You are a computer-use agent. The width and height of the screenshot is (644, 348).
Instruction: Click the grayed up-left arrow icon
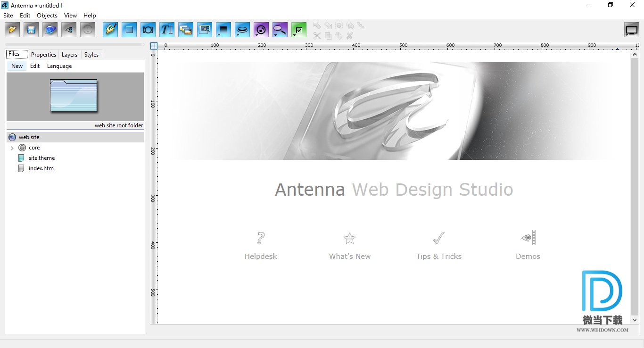(x=317, y=25)
